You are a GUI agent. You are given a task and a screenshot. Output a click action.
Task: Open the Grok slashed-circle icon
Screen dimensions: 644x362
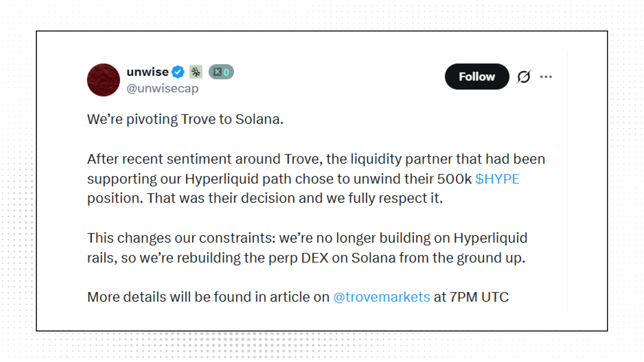tap(524, 77)
